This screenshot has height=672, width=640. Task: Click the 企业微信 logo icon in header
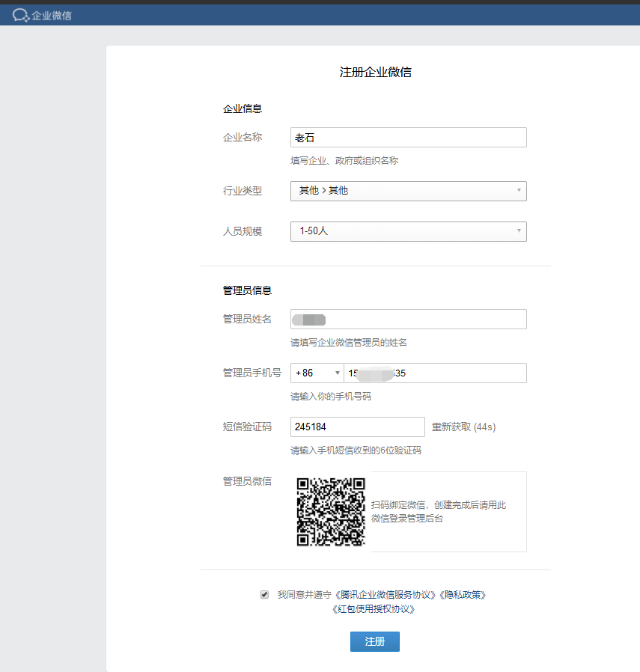coord(20,15)
